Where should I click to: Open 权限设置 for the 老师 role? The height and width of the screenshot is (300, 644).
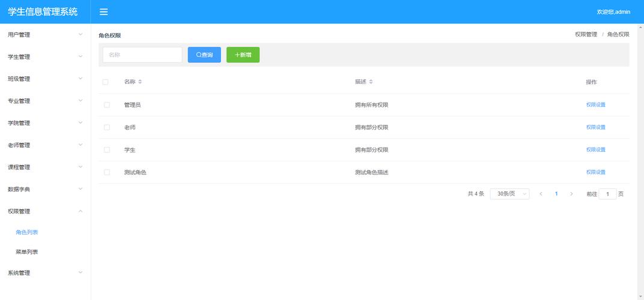595,127
